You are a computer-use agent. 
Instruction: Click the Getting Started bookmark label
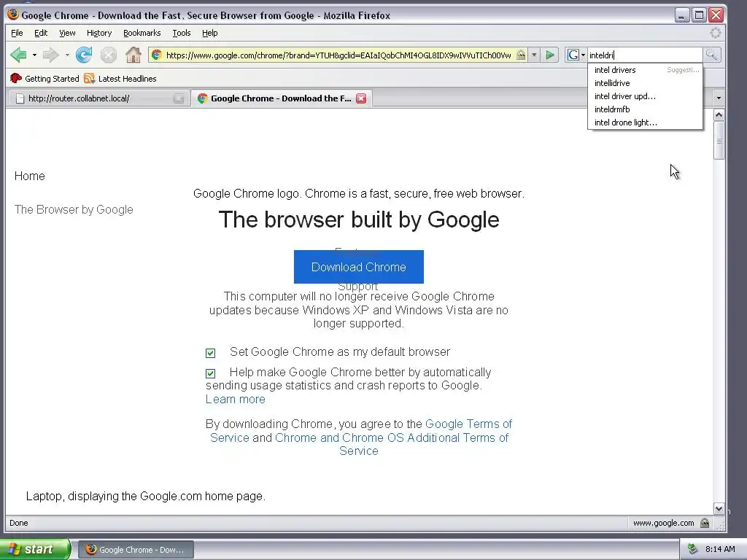52,79
